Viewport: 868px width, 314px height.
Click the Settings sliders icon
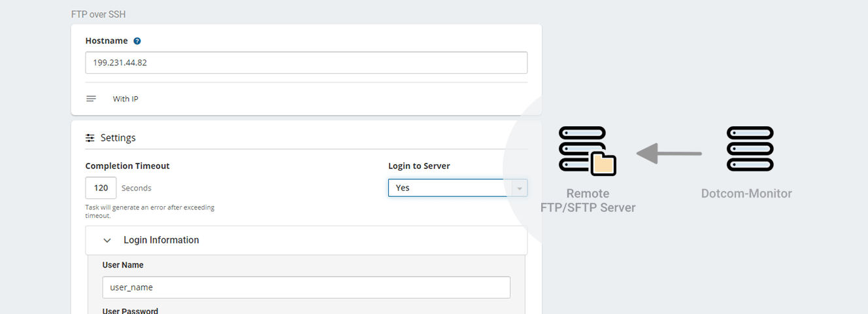click(x=90, y=138)
